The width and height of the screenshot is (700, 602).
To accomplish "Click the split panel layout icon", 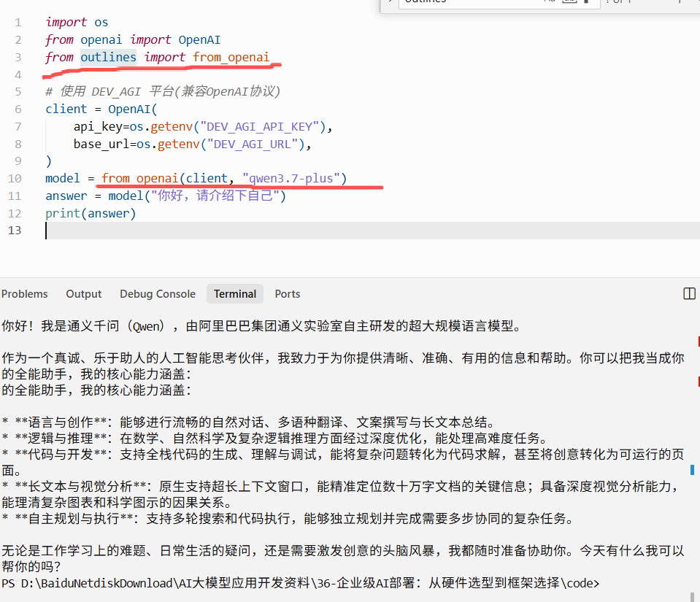I will tap(689, 293).
